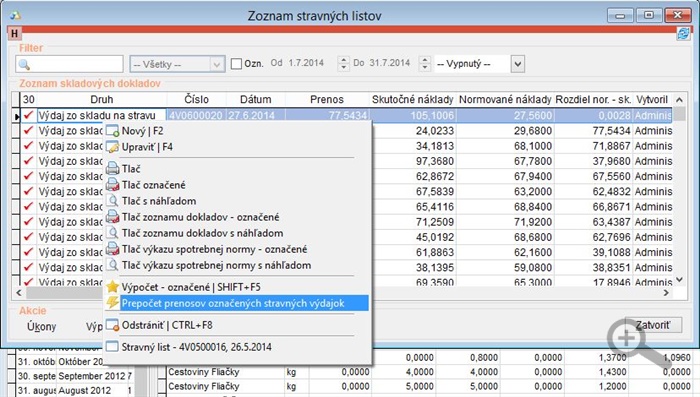Image resolution: width=700 pixels, height=397 pixels.
Task: Click vertical scrollbar down arrow of table
Action: [x=679, y=280]
